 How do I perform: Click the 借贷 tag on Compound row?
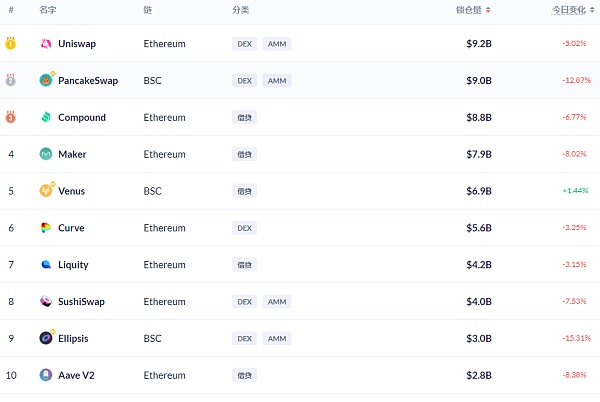tap(245, 117)
